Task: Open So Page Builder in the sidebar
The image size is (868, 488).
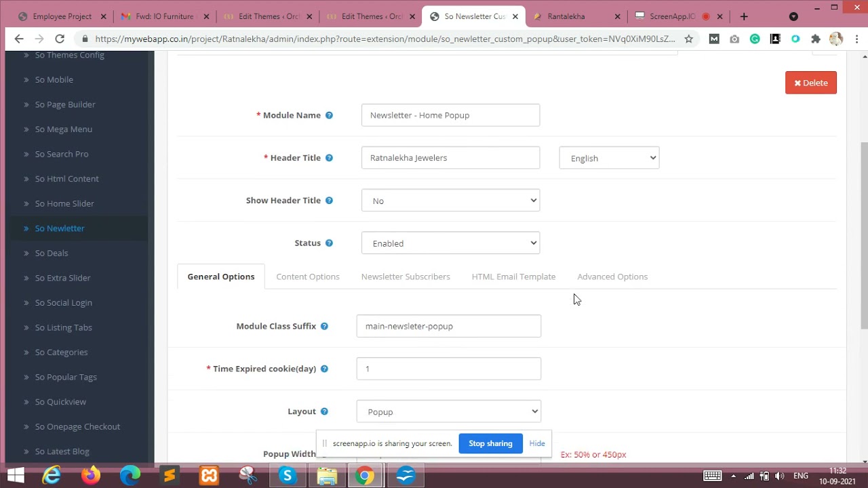Action: pos(65,104)
